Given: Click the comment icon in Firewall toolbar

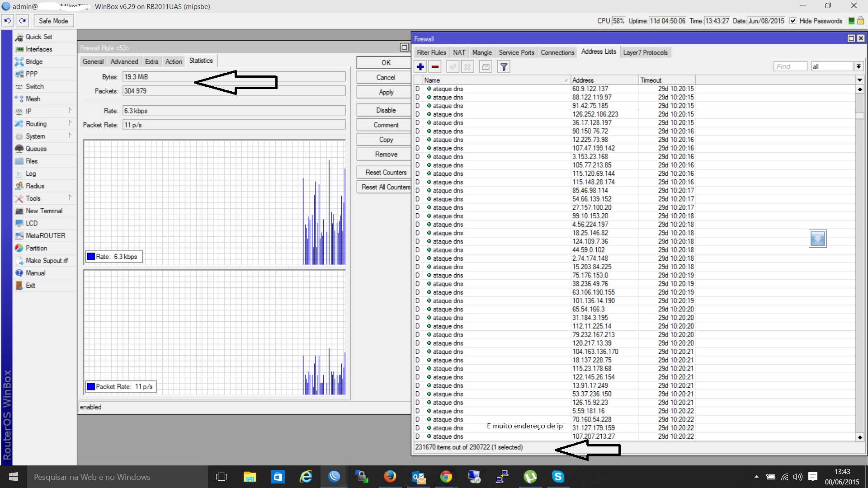Looking at the screenshot, I should [486, 67].
